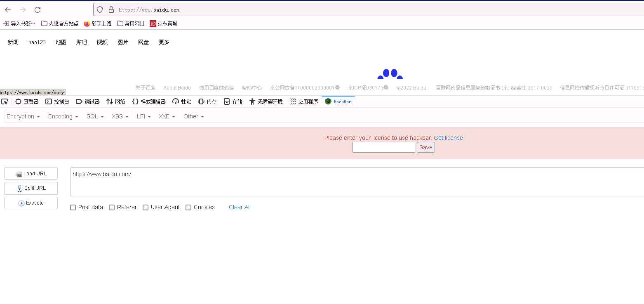This screenshot has width=644, height=304.
Task: Open the About Baidu footer link
Action: pyautogui.click(x=177, y=87)
